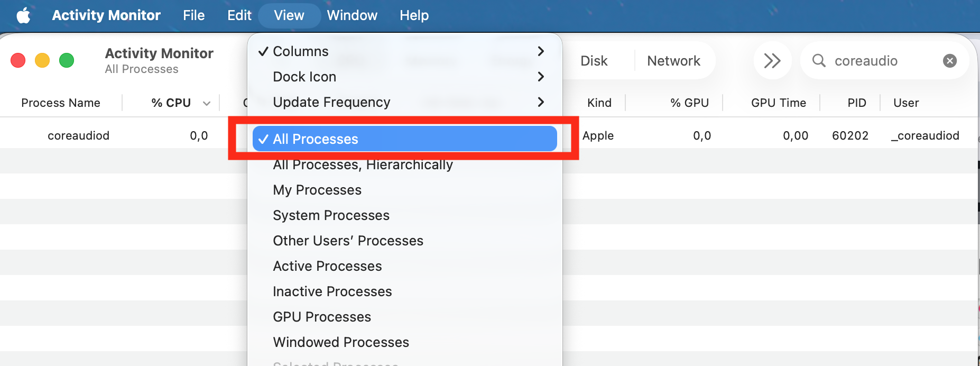Click the toolbar overflow chevrons button
The height and width of the screenshot is (366, 980).
(772, 61)
